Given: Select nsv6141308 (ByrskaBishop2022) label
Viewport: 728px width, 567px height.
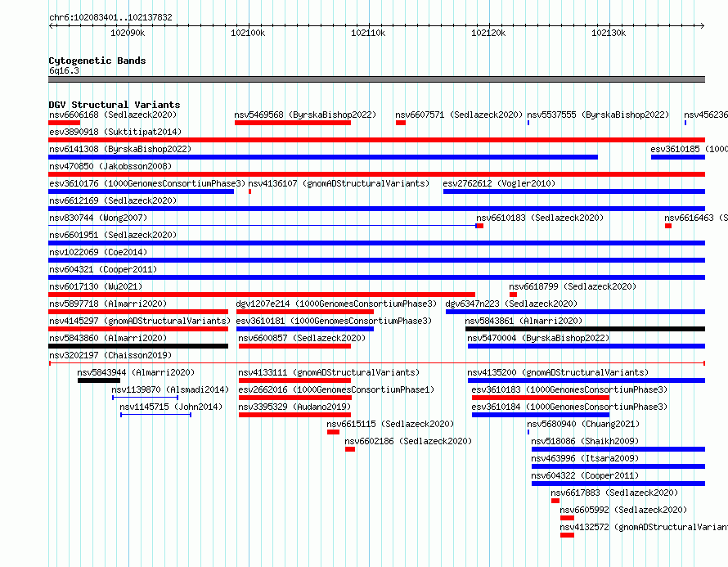Looking at the screenshot, I should click(x=120, y=149).
